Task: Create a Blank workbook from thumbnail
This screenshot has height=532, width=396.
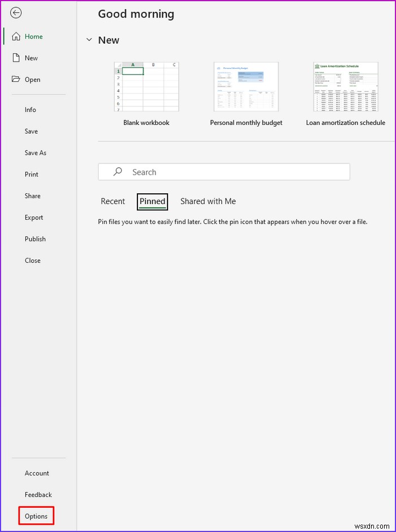Action: [x=147, y=86]
